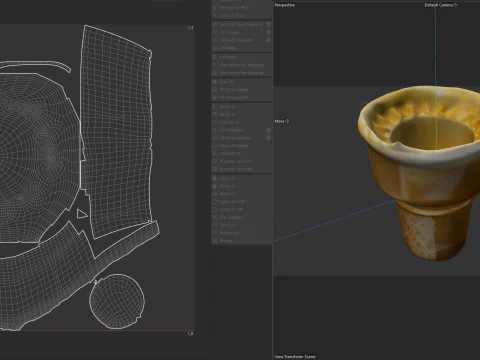The width and height of the screenshot is (480, 360).
Task: Open the Remap... command
Action: 241,240
